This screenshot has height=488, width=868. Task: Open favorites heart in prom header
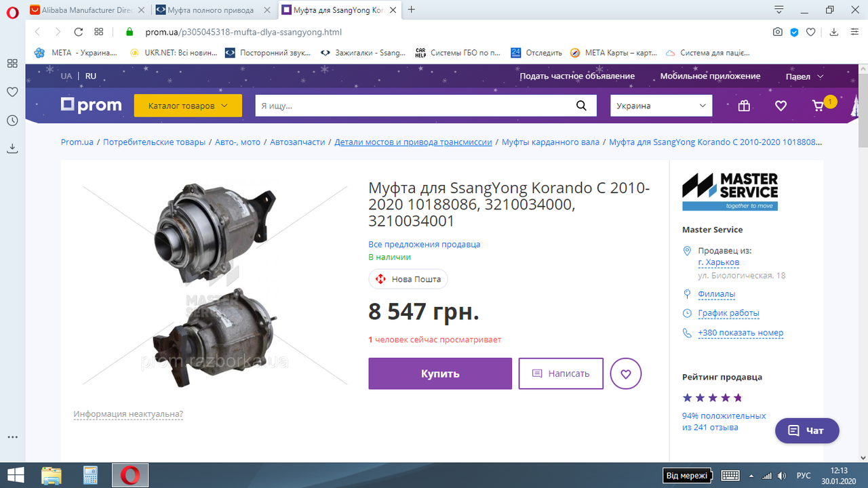pyautogui.click(x=781, y=106)
